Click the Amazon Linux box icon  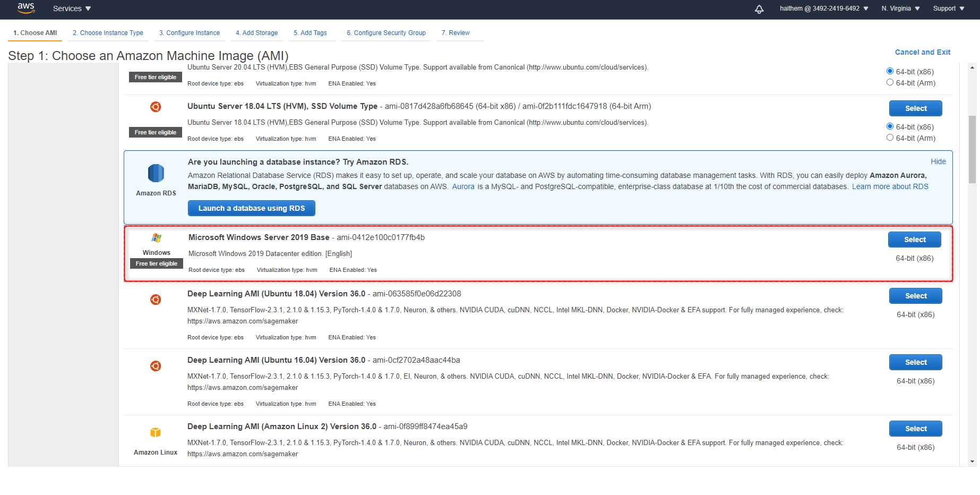(156, 432)
